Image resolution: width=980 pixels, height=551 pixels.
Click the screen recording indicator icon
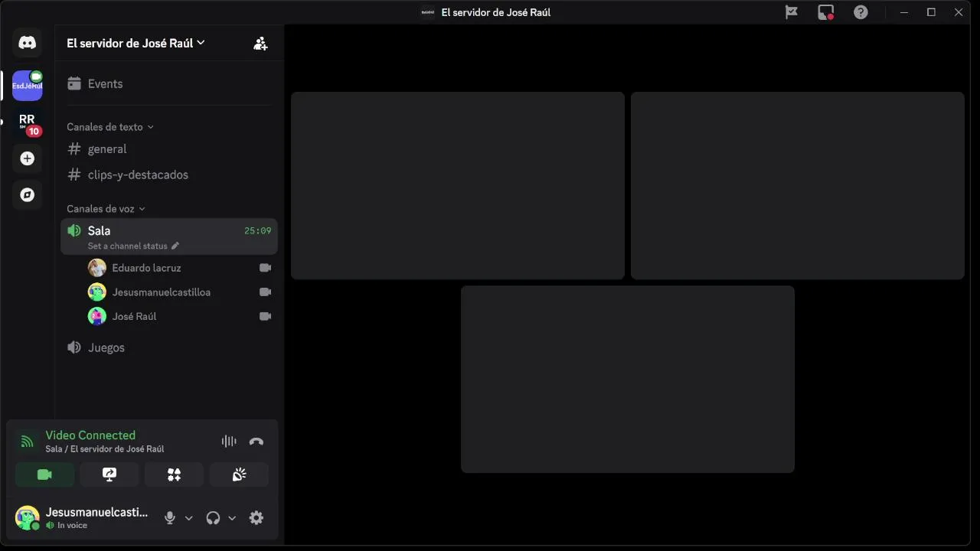coord(825,12)
